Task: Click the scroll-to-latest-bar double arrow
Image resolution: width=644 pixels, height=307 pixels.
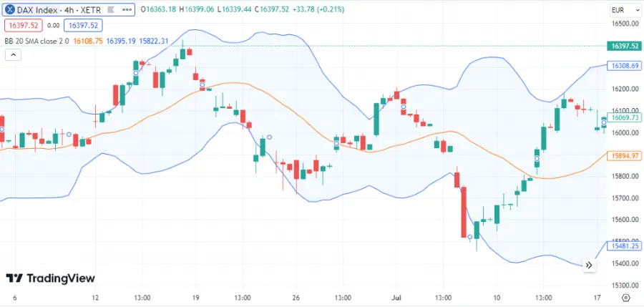Action: (589, 265)
